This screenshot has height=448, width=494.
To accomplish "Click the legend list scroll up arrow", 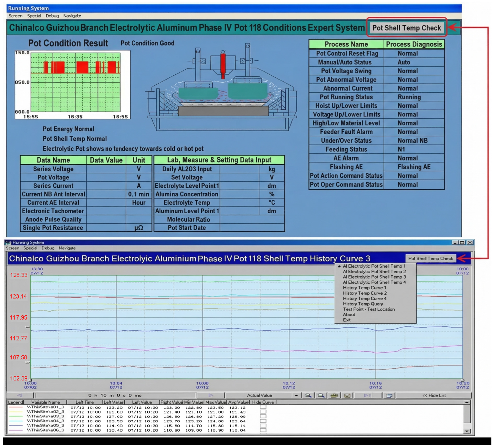I will pyautogui.click(x=467, y=402).
